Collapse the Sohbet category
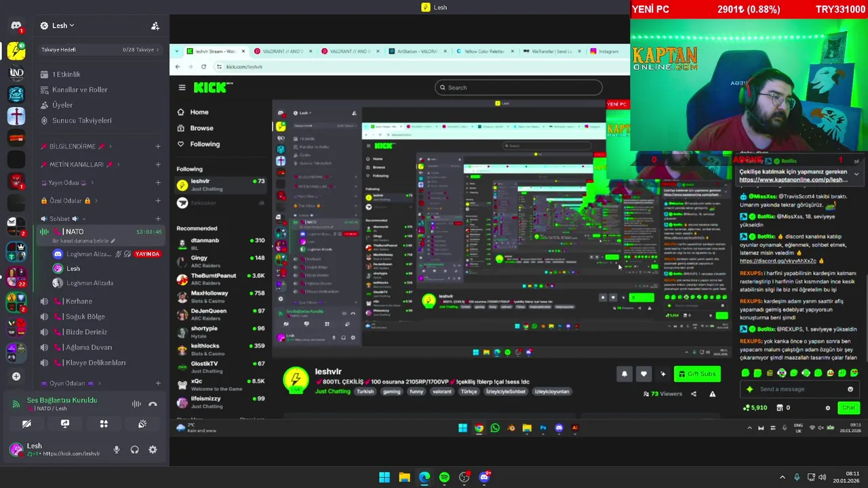 64,219
